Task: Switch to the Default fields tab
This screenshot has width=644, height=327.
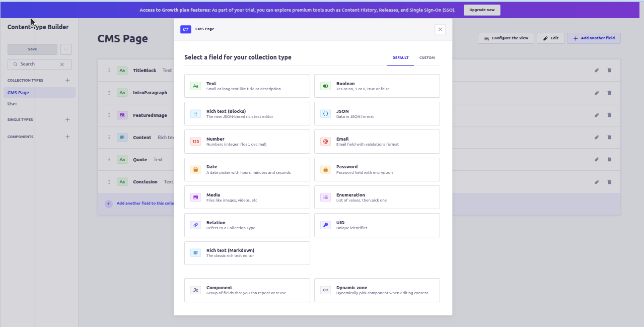Action: 400,58
